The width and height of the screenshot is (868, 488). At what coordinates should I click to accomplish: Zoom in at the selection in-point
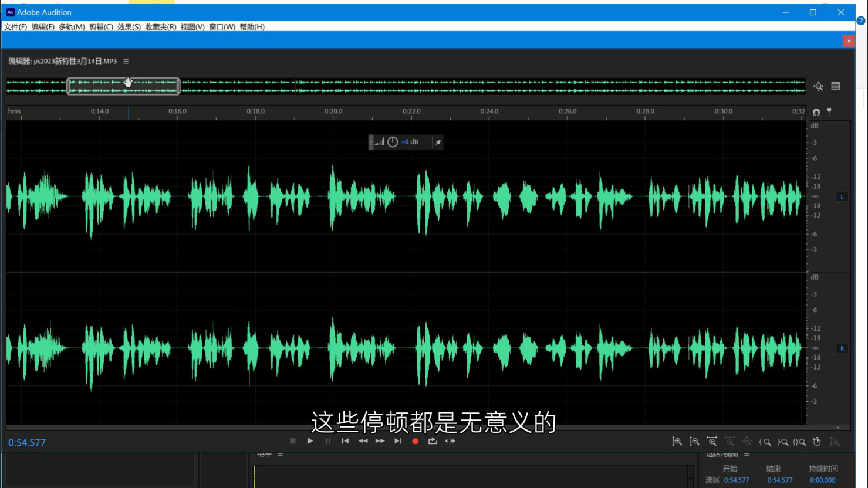[765, 441]
